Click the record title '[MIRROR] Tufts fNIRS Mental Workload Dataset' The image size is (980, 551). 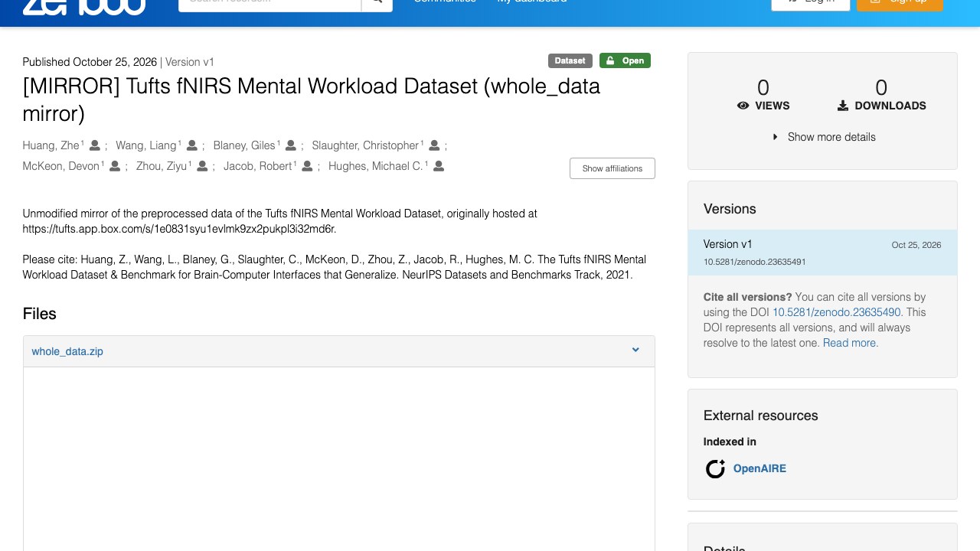pyautogui.click(x=312, y=99)
